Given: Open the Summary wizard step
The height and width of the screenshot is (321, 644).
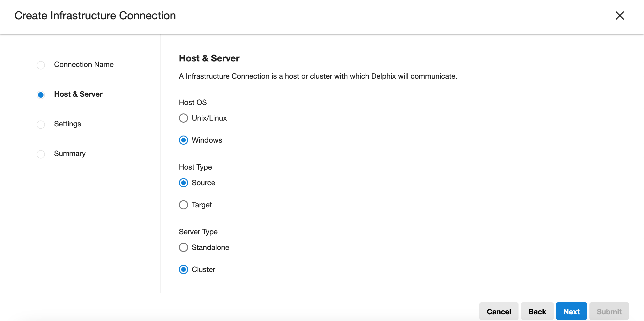Looking at the screenshot, I should [x=70, y=153].
